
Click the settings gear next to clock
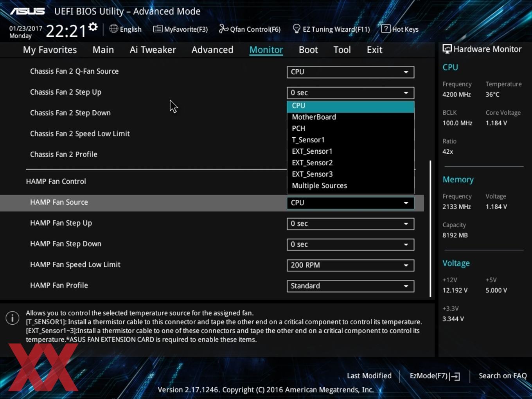[x=93, y=27]
